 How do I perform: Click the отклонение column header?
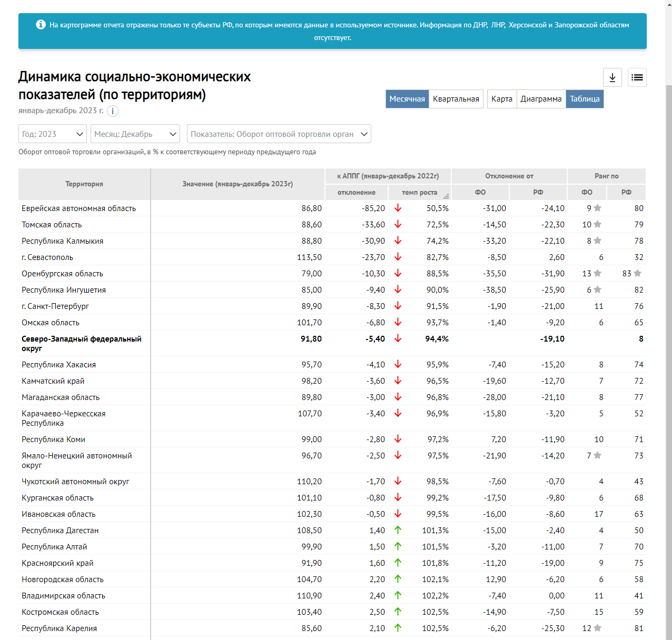tap(357, 193)
